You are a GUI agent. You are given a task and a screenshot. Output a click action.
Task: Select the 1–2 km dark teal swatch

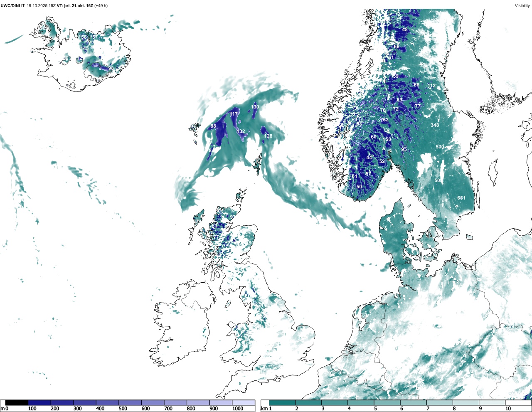[x=282, y=403]
